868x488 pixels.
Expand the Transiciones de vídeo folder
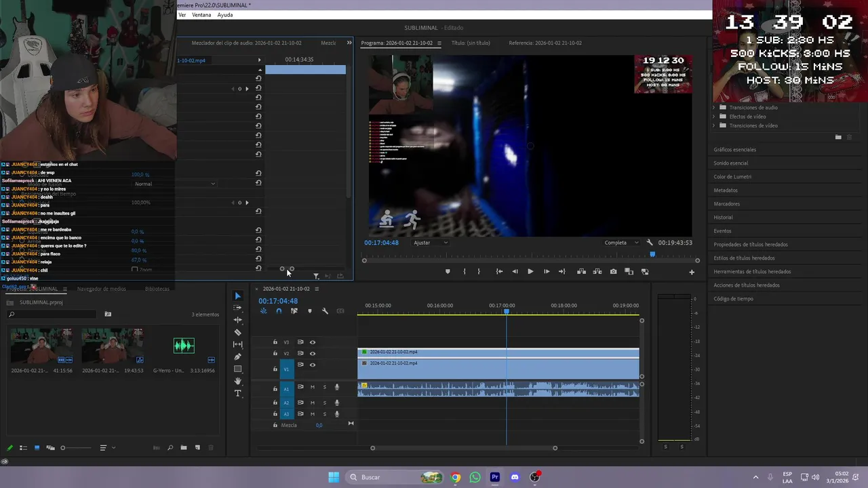tap(714, 125)
